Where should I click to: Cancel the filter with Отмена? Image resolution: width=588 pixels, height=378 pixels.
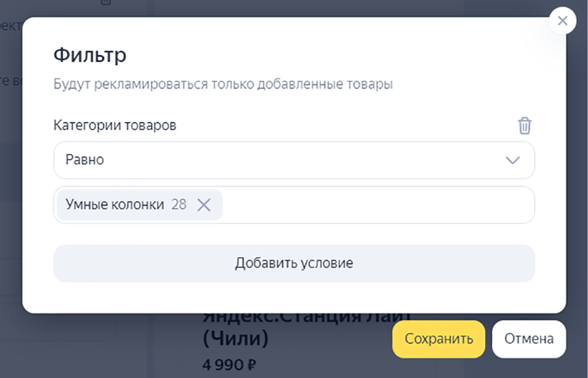click(529, 339)
